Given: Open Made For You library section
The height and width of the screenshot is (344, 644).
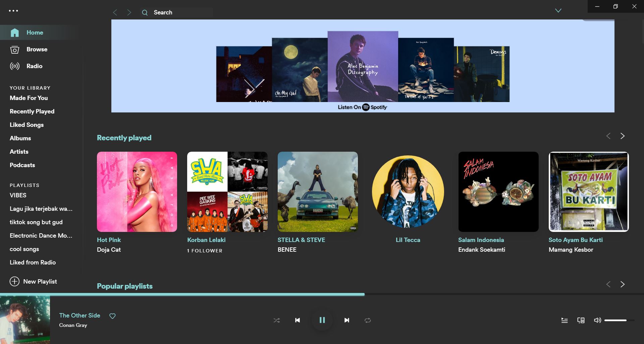Looking at the screenshot, I should pos(29,98).
